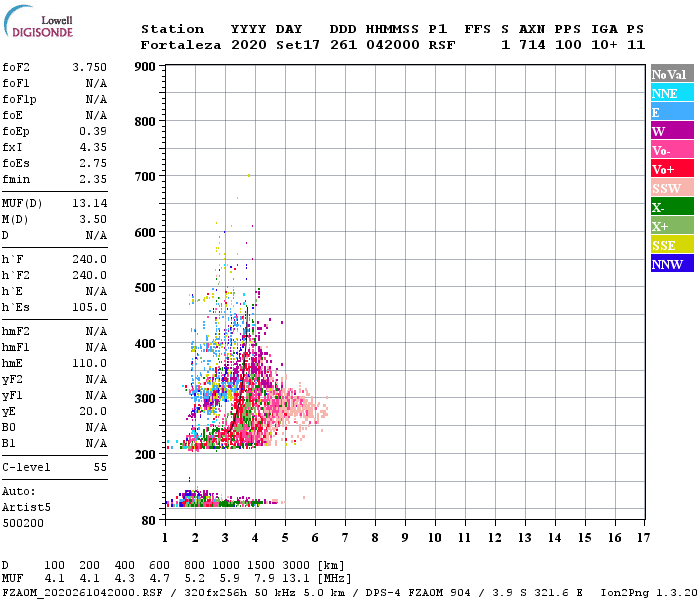Select the Vo- pink legend swatch
This screenshot has width=700, height=600.
[x=672, y=150]
